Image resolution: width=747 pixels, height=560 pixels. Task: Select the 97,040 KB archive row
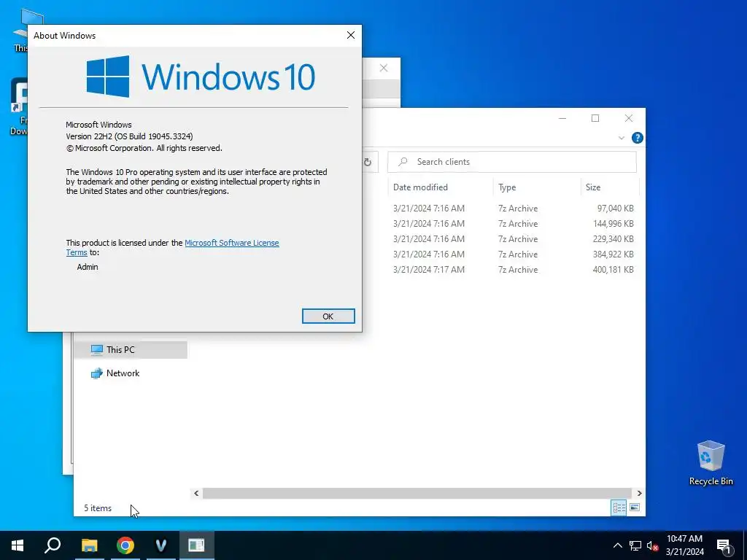pyautogui.click(x=513, y=208)
